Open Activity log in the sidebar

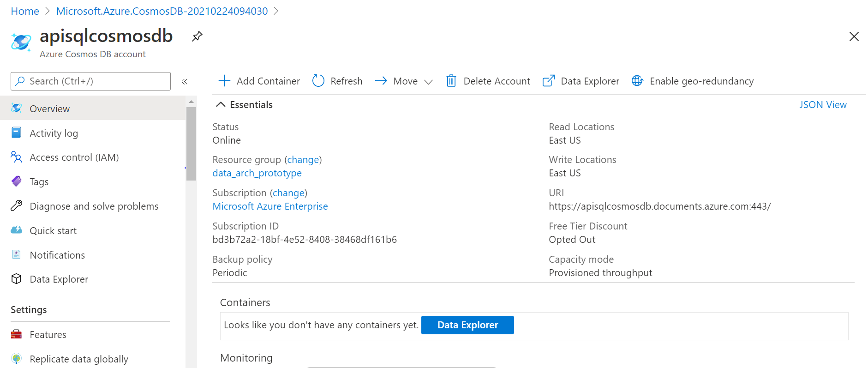54,133
